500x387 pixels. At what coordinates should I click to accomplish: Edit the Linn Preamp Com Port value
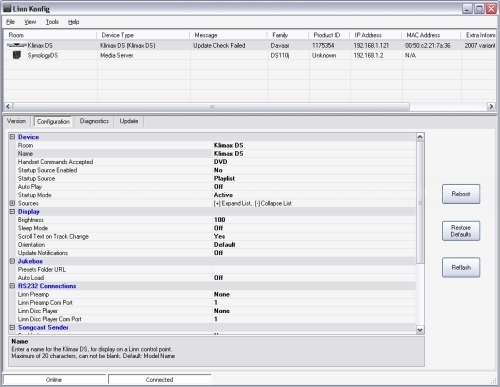(314, 302)
